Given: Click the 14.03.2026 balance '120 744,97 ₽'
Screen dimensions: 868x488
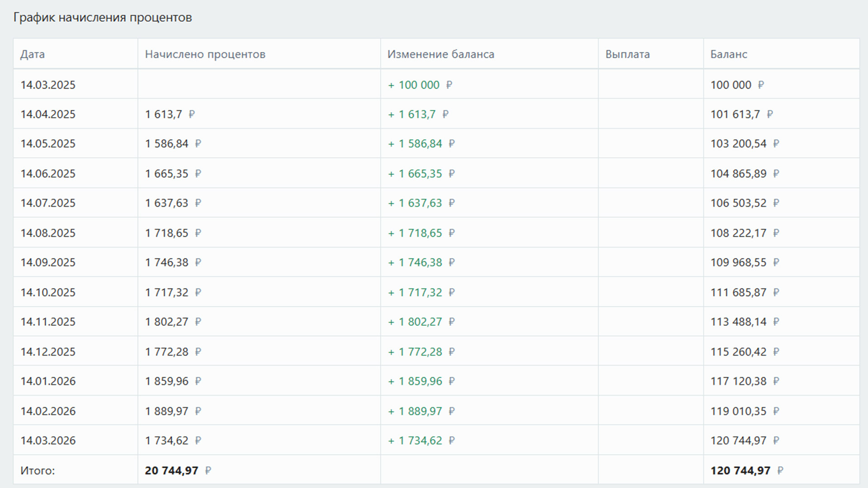Looking at the screenshot, I should [x=745, y=441].
